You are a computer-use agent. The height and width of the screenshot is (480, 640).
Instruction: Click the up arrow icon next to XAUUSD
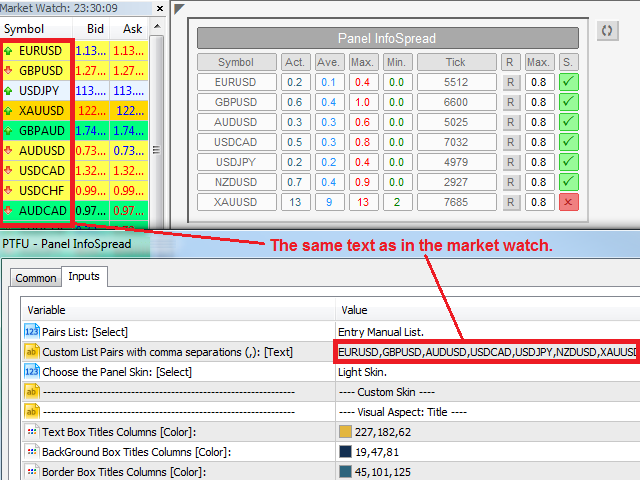coord(9,110)
